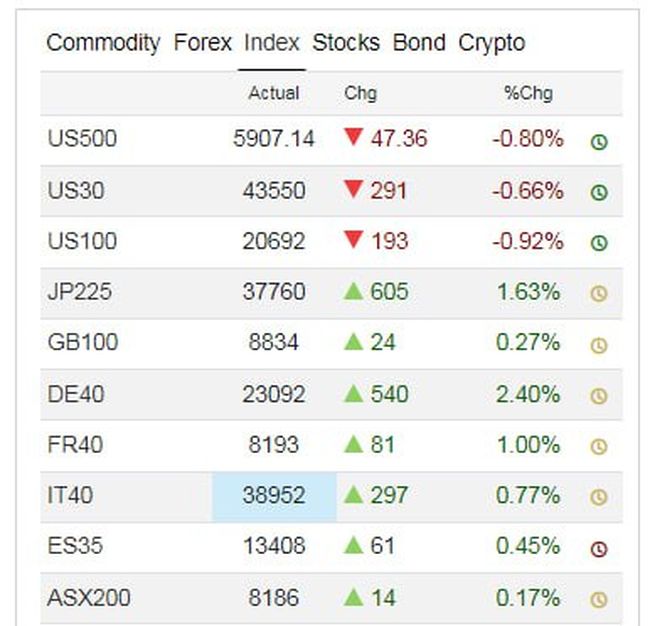This screenshot has width=650, height=626.
Task: Click the US100 row clock icon
Action: pos(599,243)
